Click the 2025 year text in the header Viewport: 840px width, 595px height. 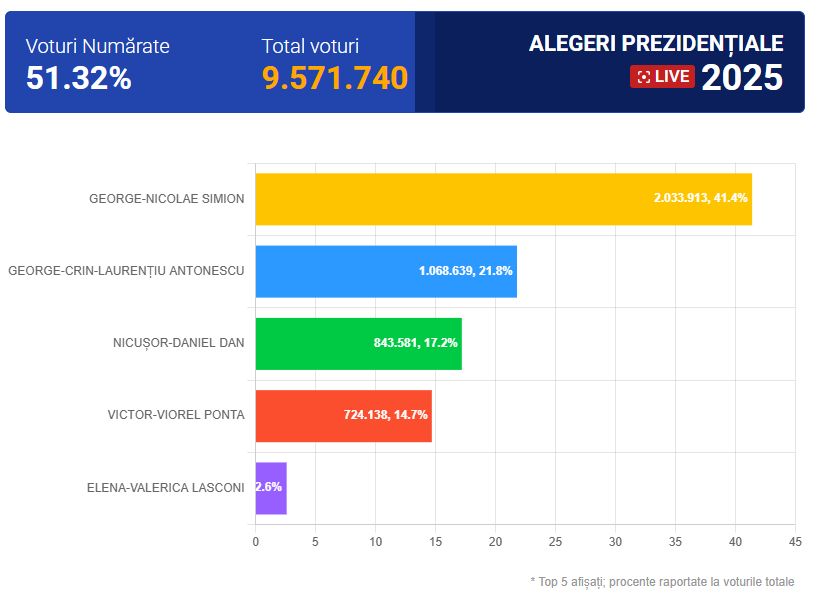point(742,77)
